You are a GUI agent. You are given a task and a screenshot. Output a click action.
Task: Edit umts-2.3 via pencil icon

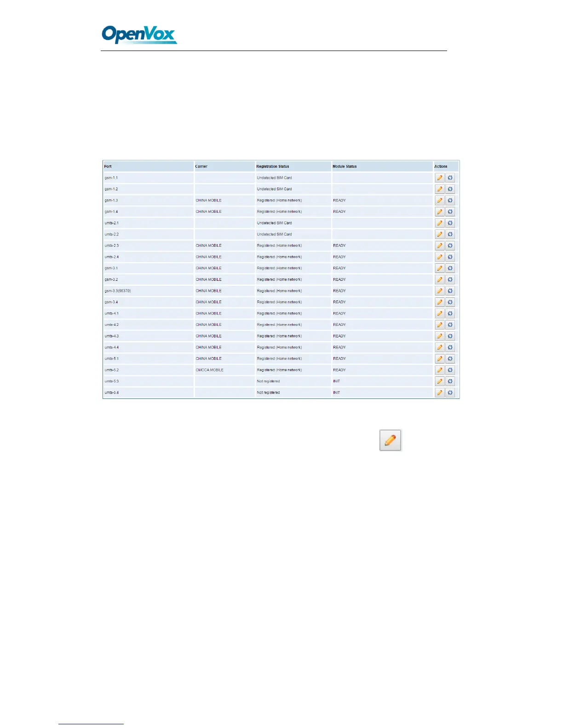click(440, 245)
